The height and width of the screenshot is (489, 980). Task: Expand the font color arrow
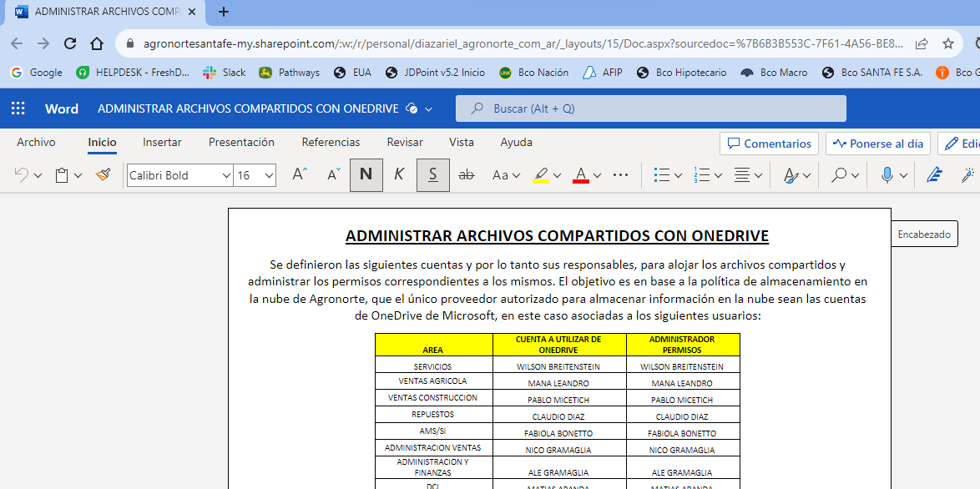(x=597, y=176)
